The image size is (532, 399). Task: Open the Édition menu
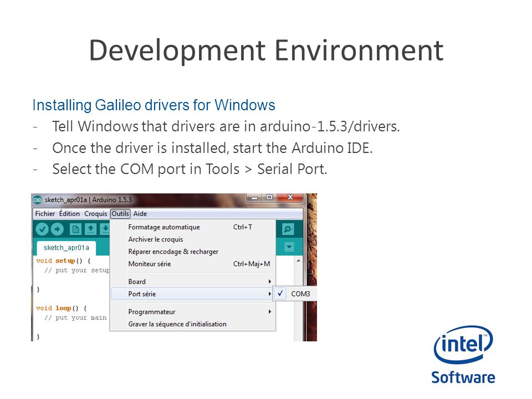point(69,214)
